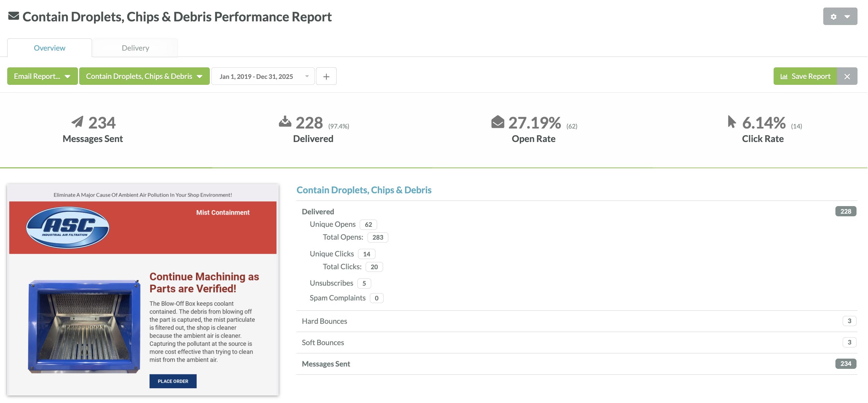
Task: Click the PLACE ORDER button in preview
Action: tap(173, 381)
